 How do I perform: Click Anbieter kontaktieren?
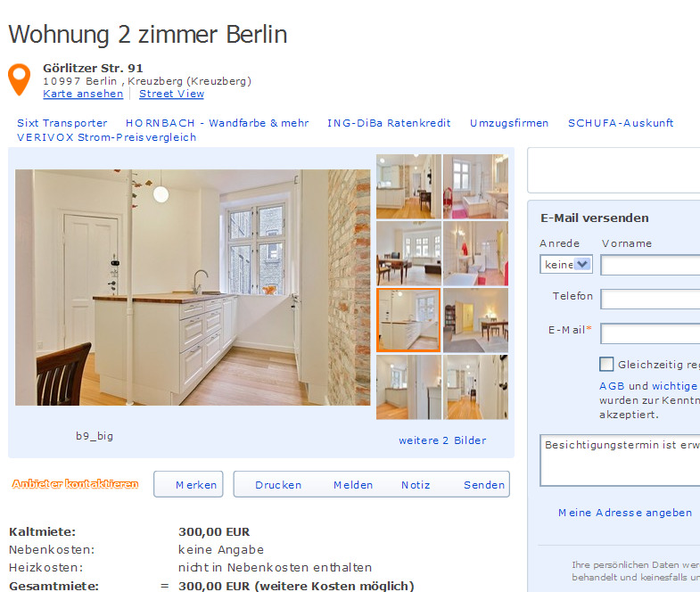(x=75, y=484)
